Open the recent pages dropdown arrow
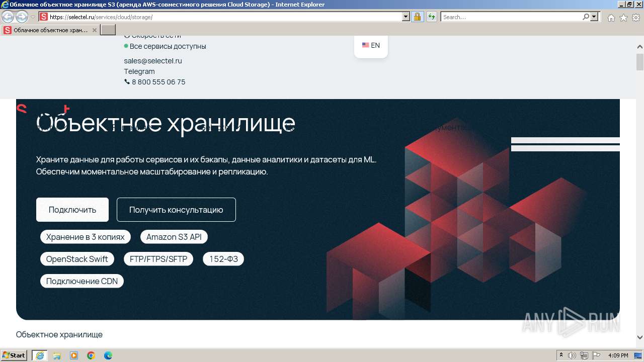This screenshot has width=644, height=362. pyautogui.click(x=33, y=17)
